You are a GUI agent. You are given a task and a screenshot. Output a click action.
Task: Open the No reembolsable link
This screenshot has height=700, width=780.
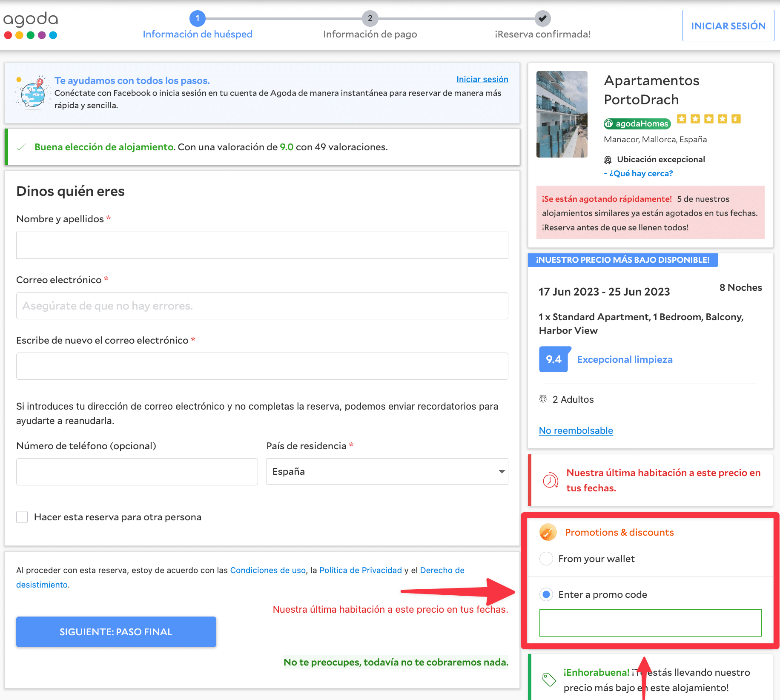[576, 431]
